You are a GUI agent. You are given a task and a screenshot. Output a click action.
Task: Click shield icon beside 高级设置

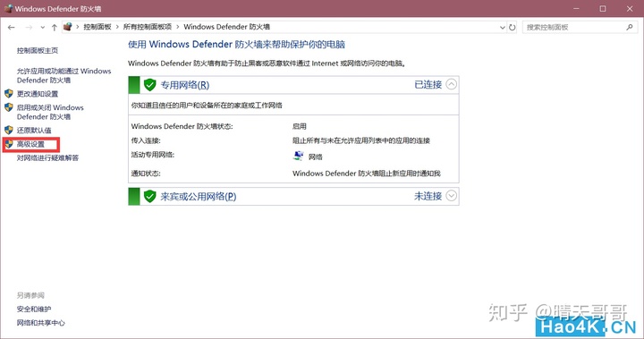coord(9,144)
